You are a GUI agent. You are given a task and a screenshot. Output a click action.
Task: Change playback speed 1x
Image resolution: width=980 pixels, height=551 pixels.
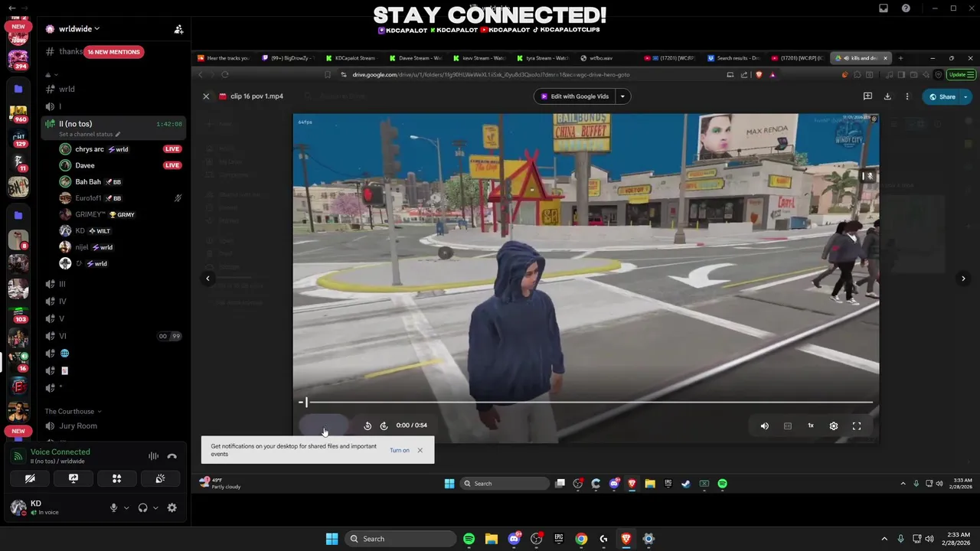click(810, 425)
